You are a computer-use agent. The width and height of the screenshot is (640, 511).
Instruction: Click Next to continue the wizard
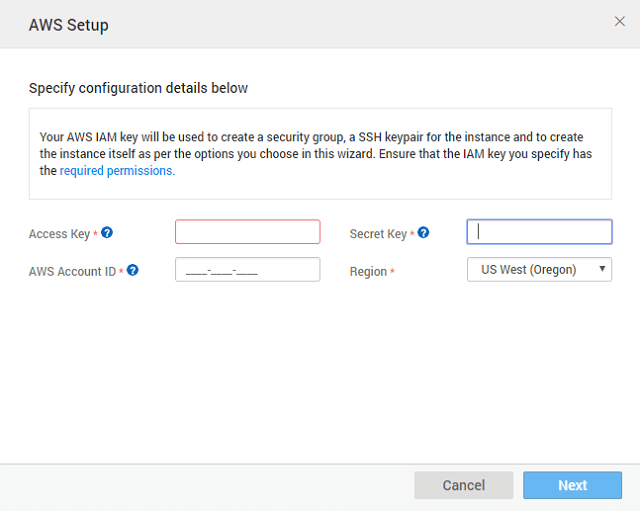click(572, 485)
